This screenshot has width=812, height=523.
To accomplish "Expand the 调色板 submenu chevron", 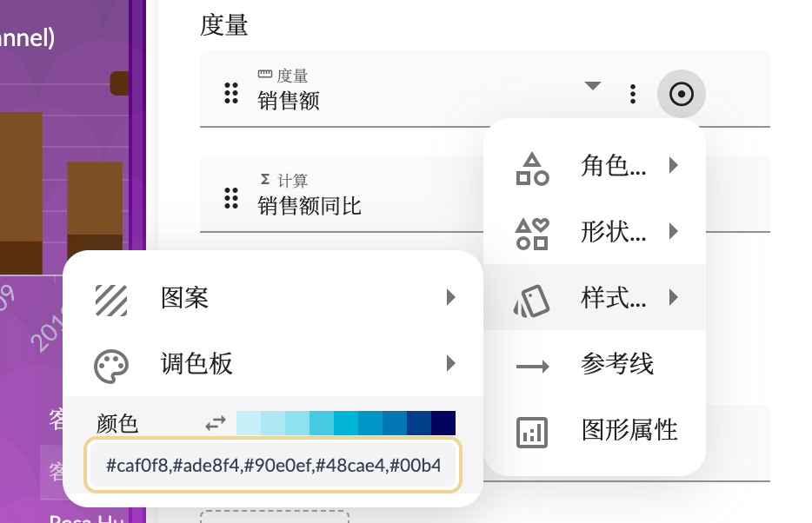I will pyautogui.click(x=450, y=364).
